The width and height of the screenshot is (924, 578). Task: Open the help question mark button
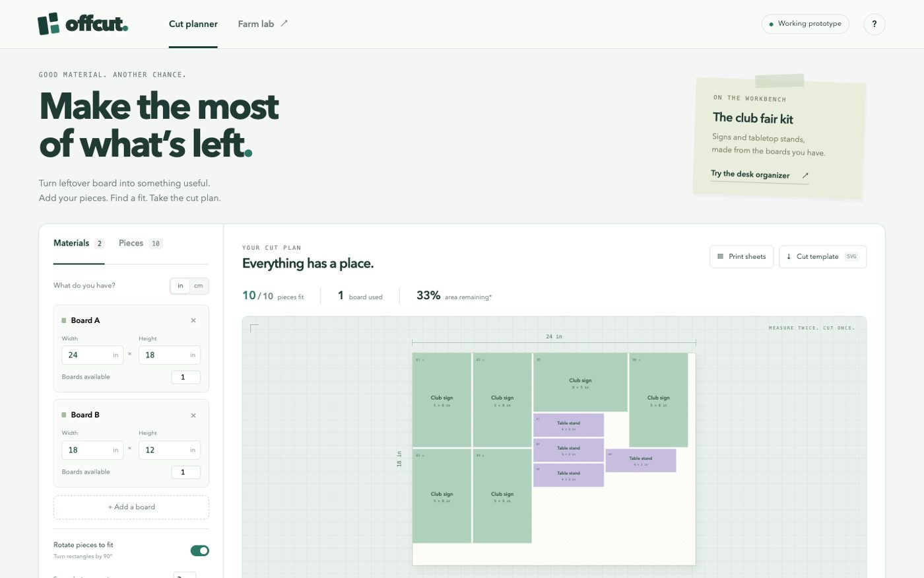pos(874,24)
